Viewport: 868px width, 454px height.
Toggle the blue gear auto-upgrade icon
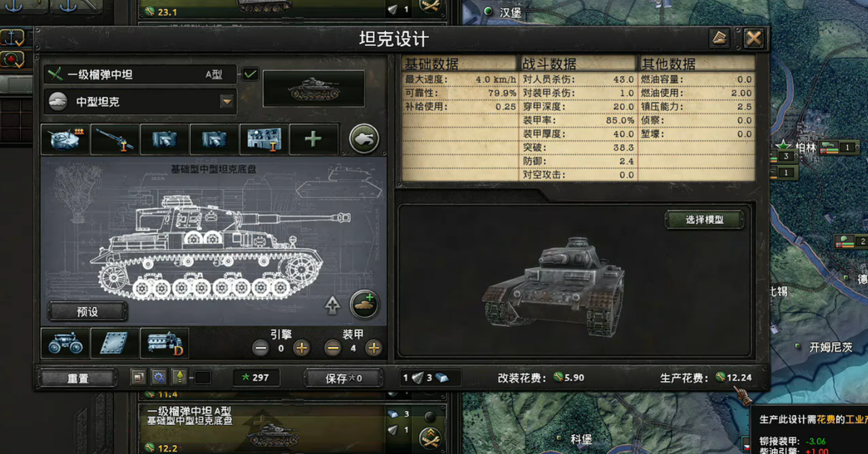158,378
